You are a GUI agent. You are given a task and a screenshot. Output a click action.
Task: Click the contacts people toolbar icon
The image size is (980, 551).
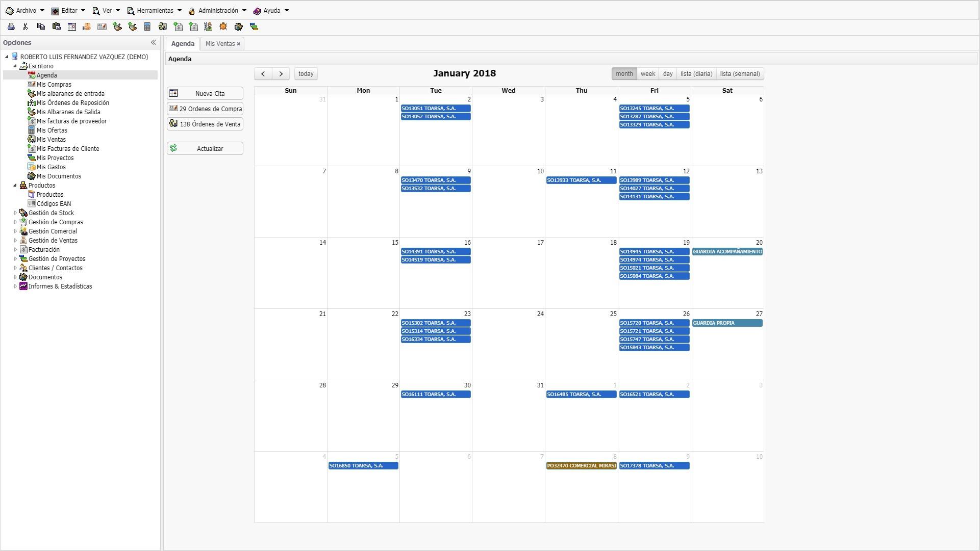pos(208,27)
